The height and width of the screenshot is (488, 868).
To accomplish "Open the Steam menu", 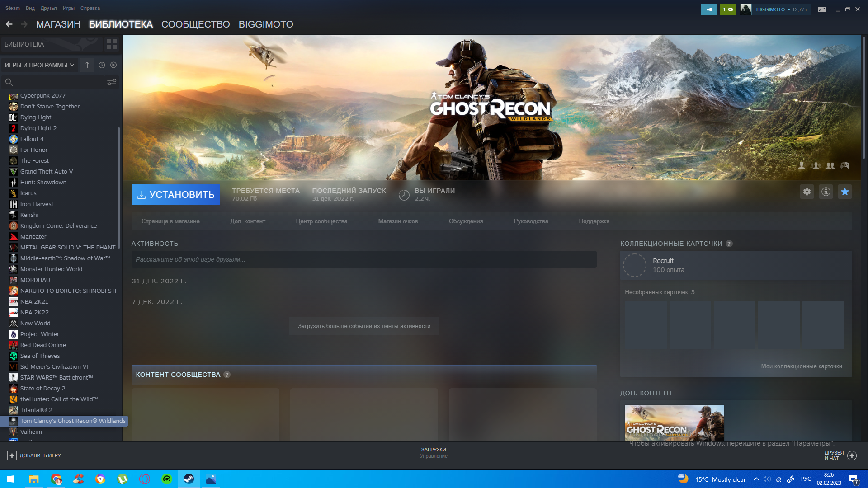I will (13, 8).
